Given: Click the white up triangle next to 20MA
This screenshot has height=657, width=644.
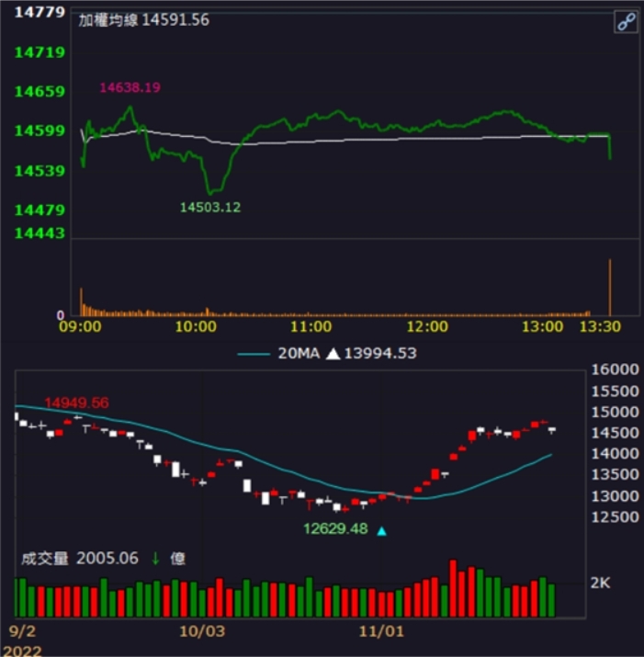Looking at the screenshot, I should [x=333, y=354].
